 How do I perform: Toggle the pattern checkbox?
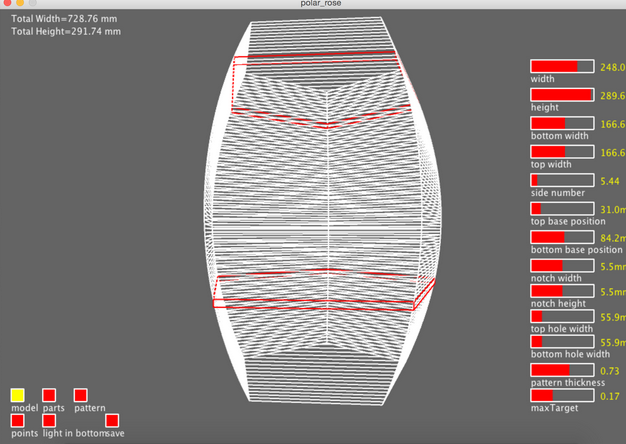[81, 395]
